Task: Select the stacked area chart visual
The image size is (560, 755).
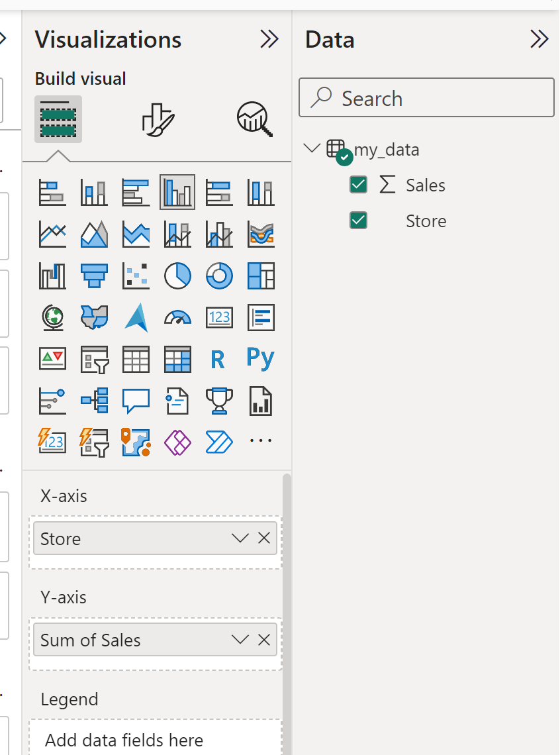Action: (x=136, y=234)
